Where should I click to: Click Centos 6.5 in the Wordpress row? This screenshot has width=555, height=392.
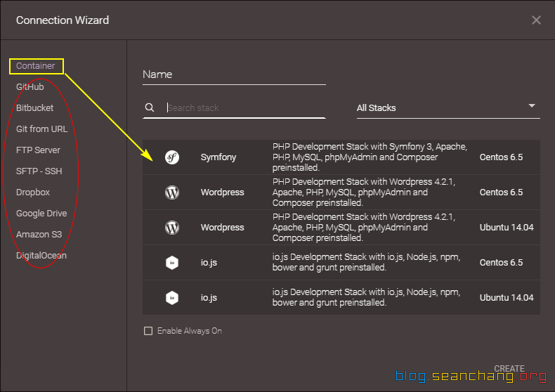click(x=501, y=192)
